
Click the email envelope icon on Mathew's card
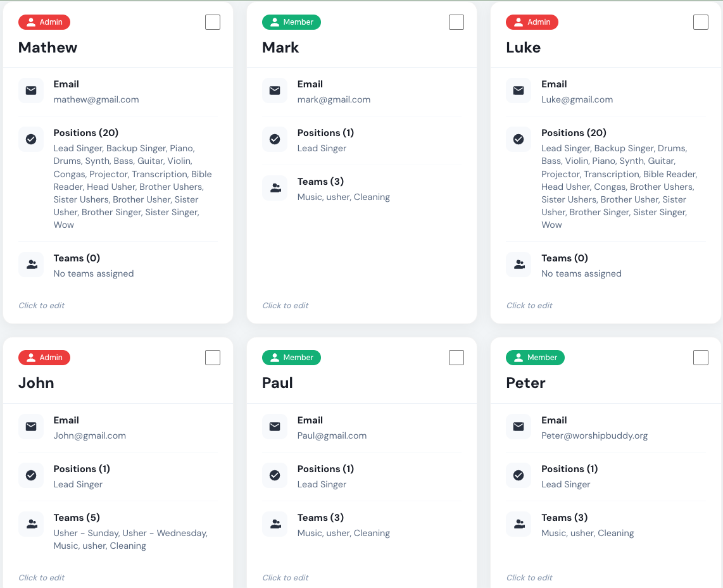click(31, 91)
